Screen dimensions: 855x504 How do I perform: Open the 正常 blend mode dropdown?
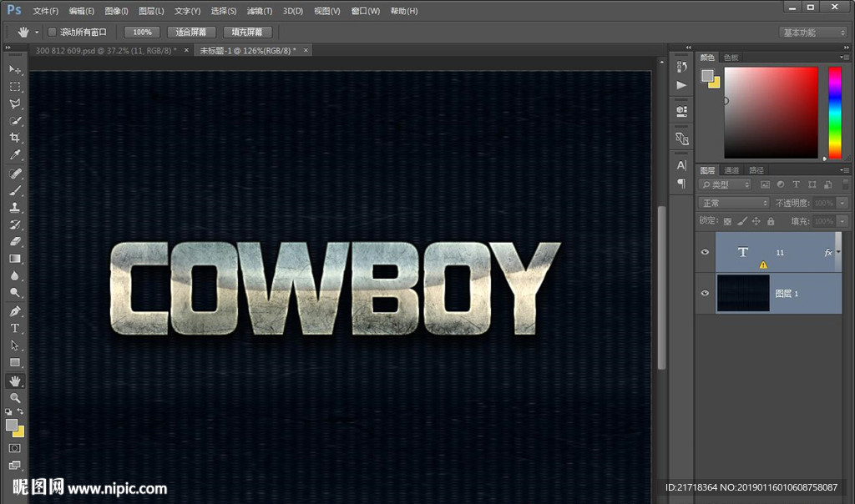(734, 203)
